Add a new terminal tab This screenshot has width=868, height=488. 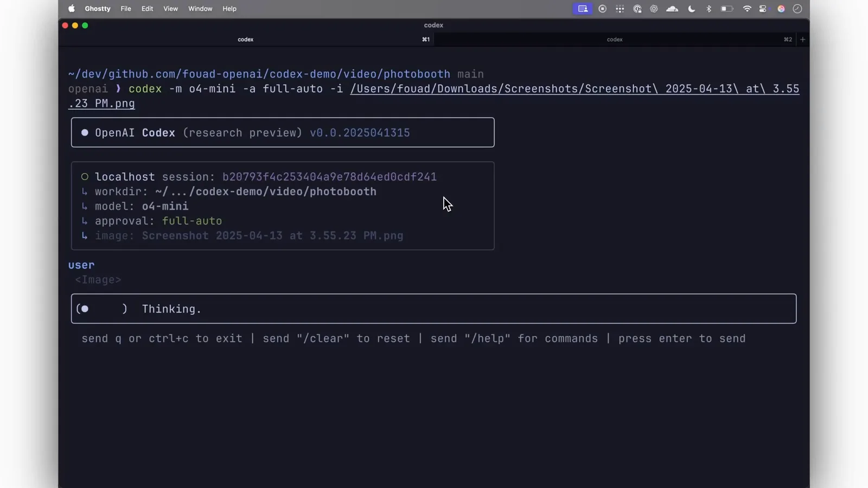point(802,40)
